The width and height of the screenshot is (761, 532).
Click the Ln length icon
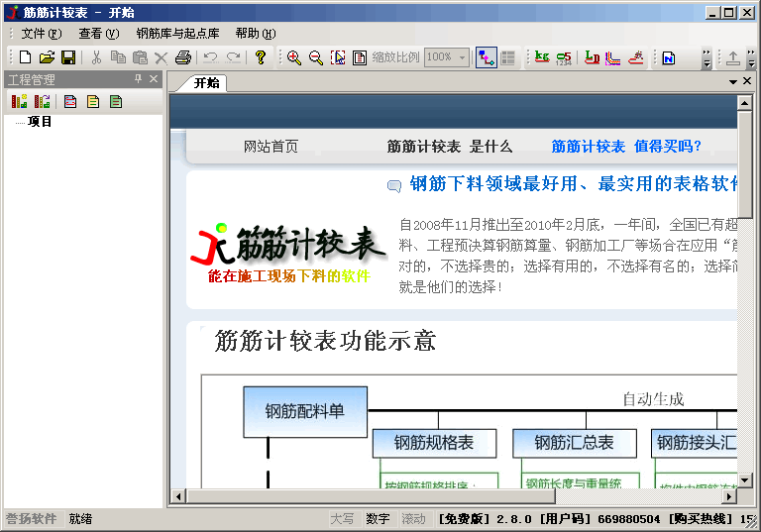pyautogui.click(x=593, y=57)
